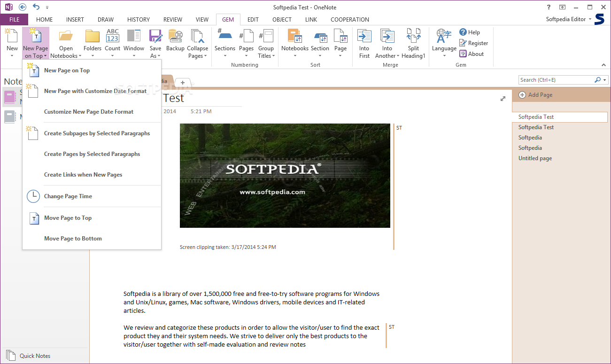This screenshot has width=611, height=364.
Task: Select New Page on Top menu item
Action: tap(92, 70)
